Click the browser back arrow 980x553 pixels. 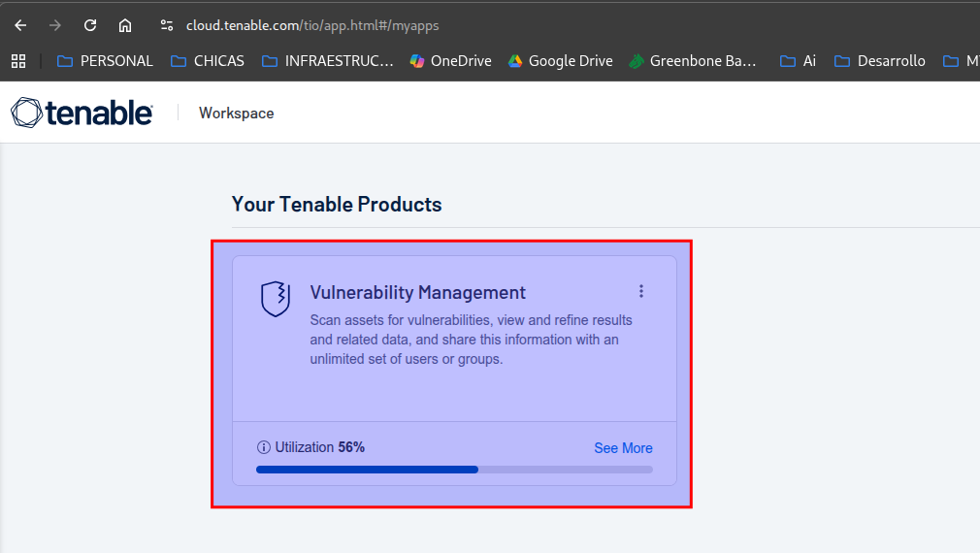pyautogui.click(x=20, y=25)
